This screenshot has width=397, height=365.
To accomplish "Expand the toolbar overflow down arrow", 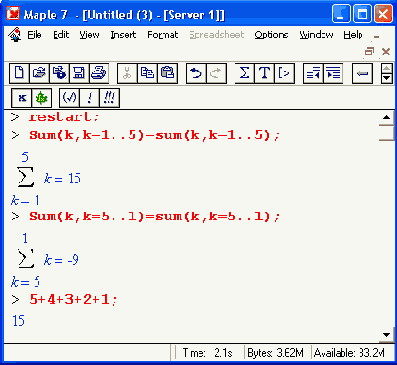I will point(387,78).
